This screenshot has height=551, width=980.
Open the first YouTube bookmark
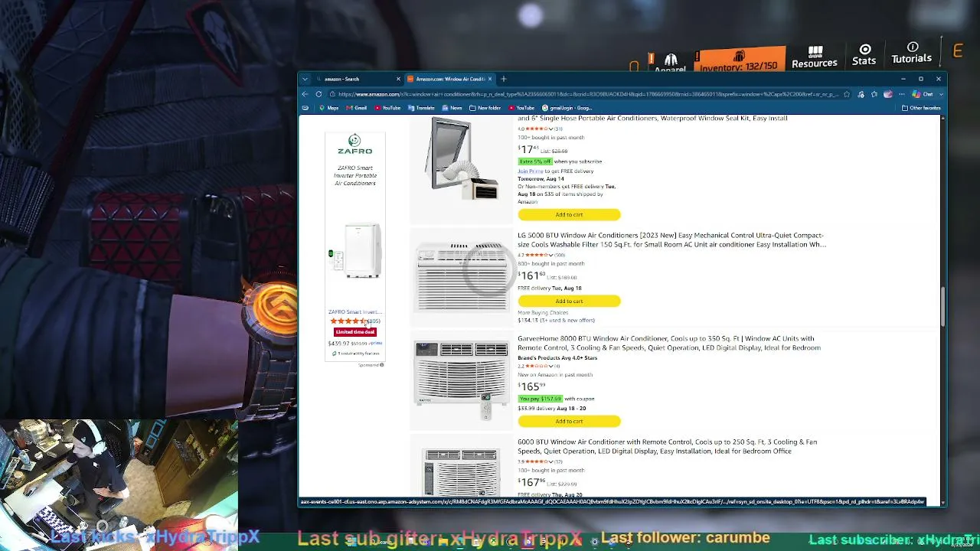[388, 108]
